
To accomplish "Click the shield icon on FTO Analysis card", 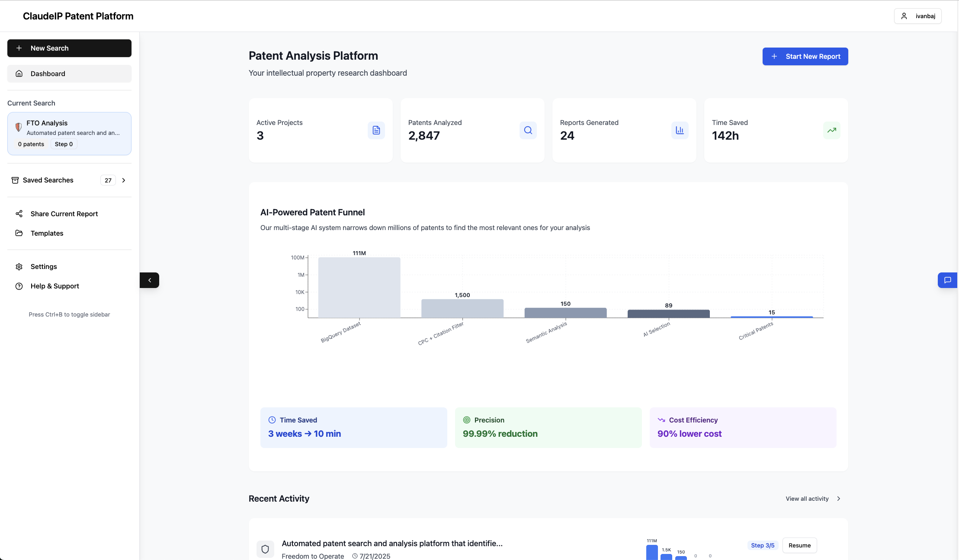I will point(19,127).
